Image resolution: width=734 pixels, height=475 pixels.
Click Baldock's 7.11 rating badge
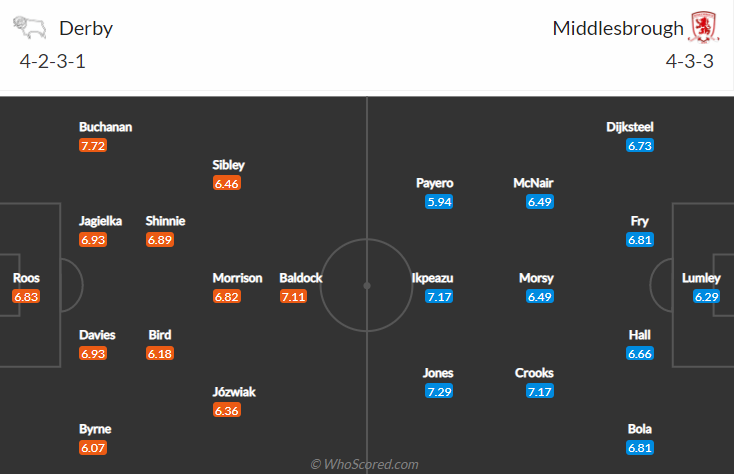click(x=293, y=297)
